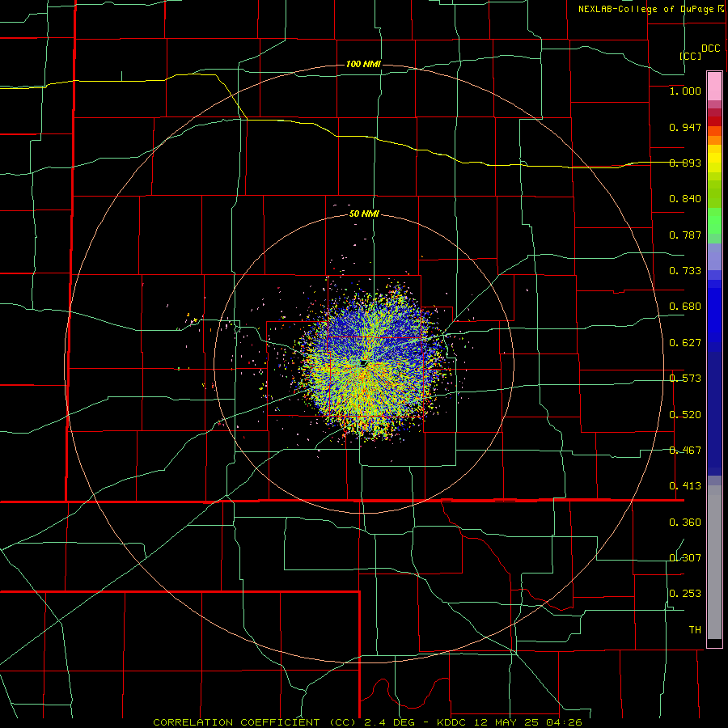The width and height of the screenshot is (728, 728).
Task: Click the pink segment at the color bar top
Action: tap(714, 87)
